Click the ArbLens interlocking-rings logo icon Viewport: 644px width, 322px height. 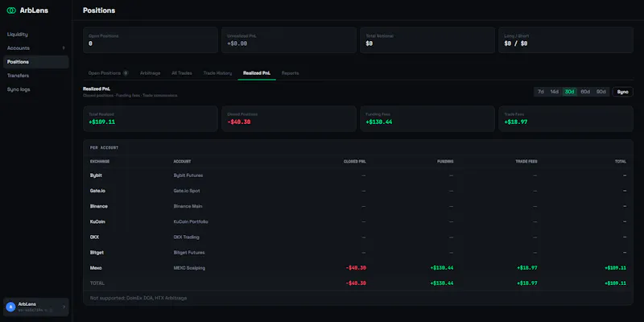point(11,10)
